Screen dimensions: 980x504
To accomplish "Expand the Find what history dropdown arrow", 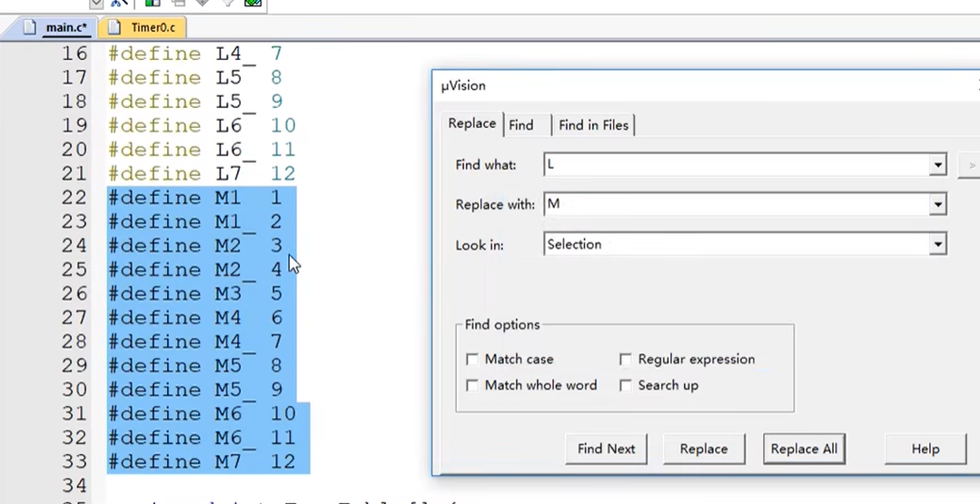I will click(937, 165).
